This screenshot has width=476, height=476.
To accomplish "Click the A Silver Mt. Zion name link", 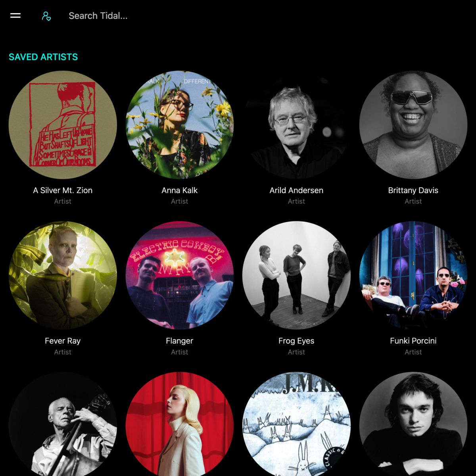I will point(63,190).
